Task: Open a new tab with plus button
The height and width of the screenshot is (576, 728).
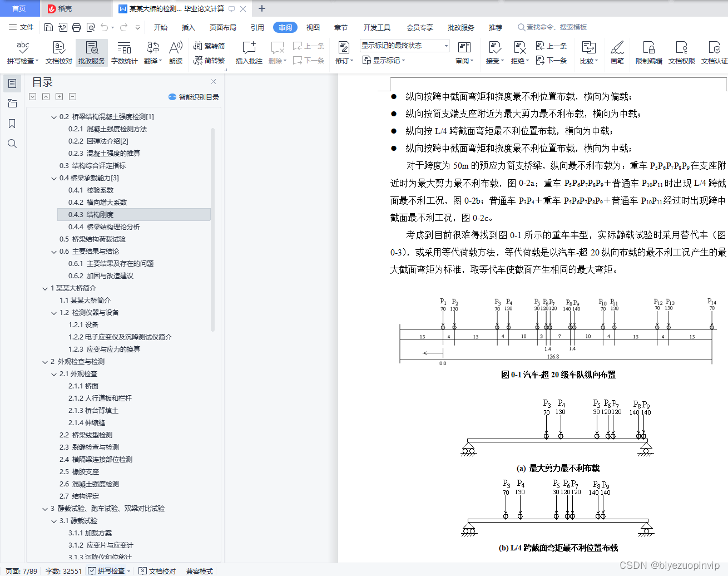Action: point(262,8)
